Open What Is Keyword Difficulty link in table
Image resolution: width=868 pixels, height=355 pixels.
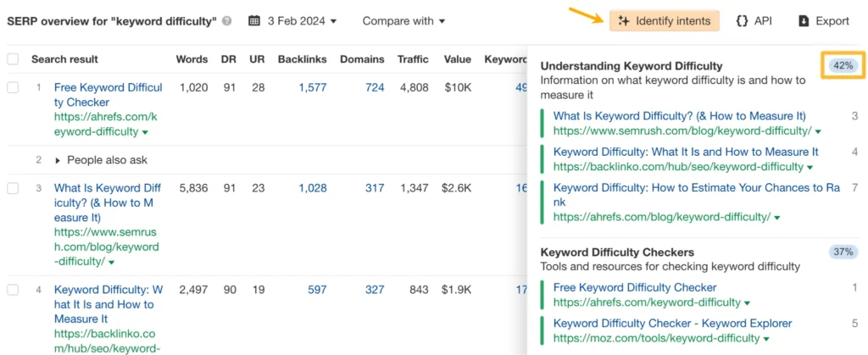(108, 203)
